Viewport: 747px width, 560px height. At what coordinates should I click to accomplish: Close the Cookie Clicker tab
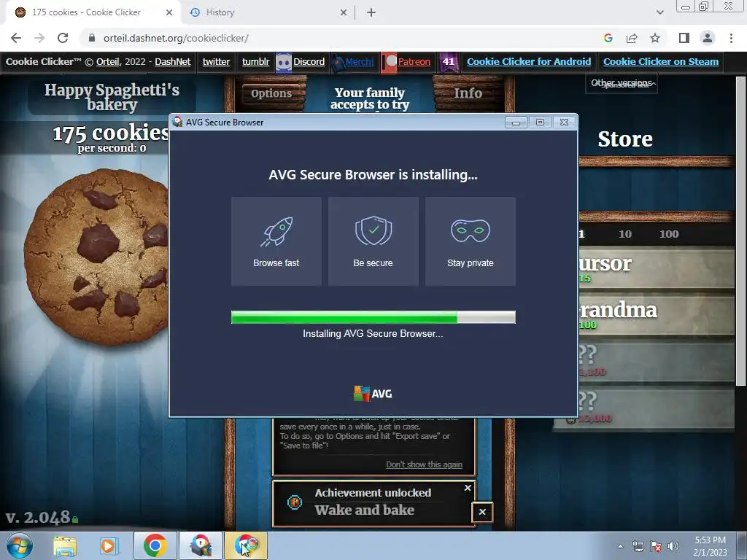pyautogui.click(x=169, y=13)
